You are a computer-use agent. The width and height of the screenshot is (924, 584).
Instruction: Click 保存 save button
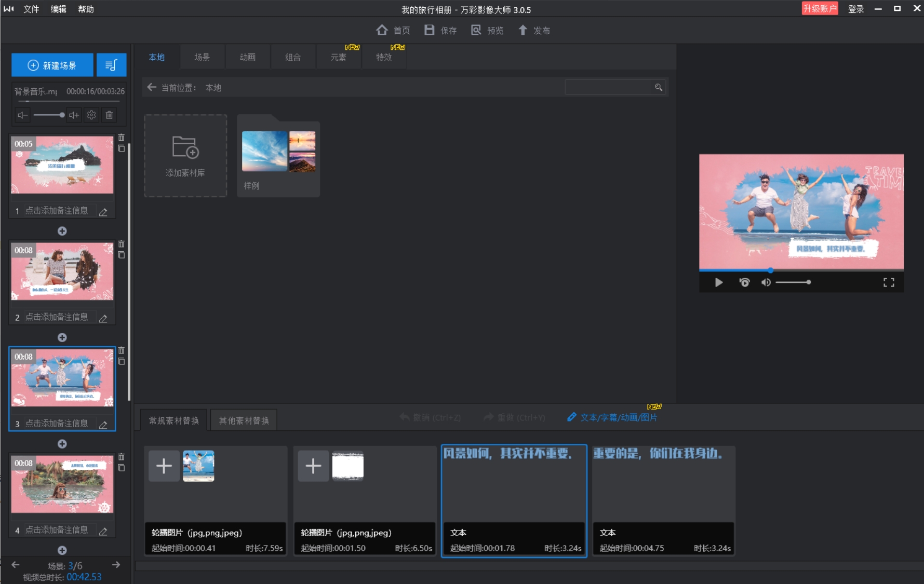tap(440, 30)
